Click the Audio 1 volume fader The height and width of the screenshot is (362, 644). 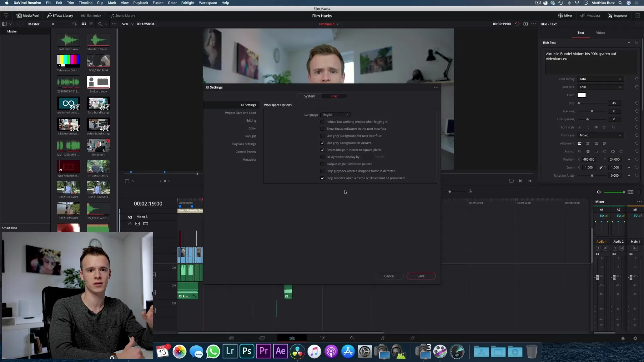(597, 278)
